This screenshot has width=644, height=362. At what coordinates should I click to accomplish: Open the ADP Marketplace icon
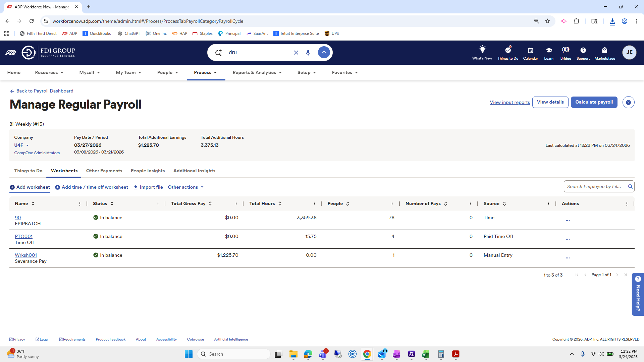coord(604,52)
